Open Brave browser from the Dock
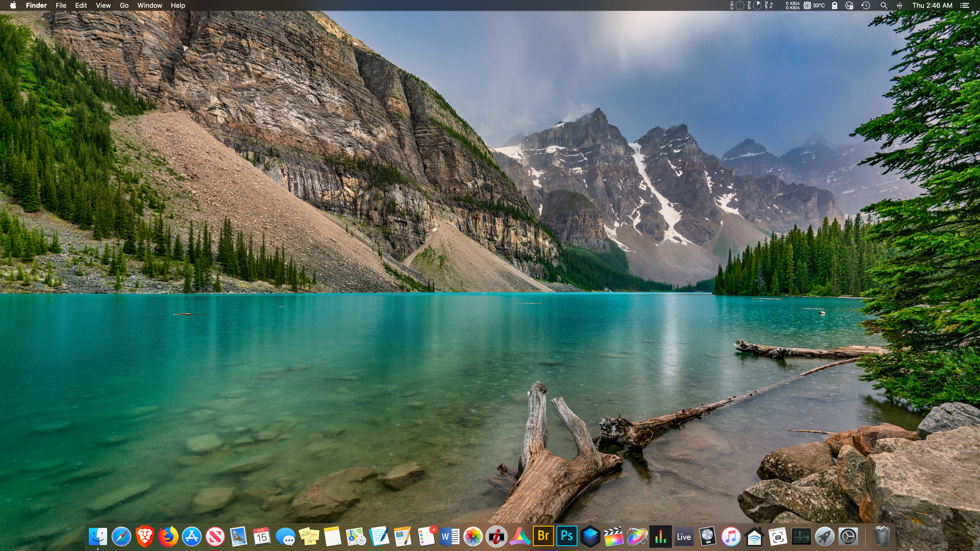This screenshot has height=551, width=980. coord(145,537)
